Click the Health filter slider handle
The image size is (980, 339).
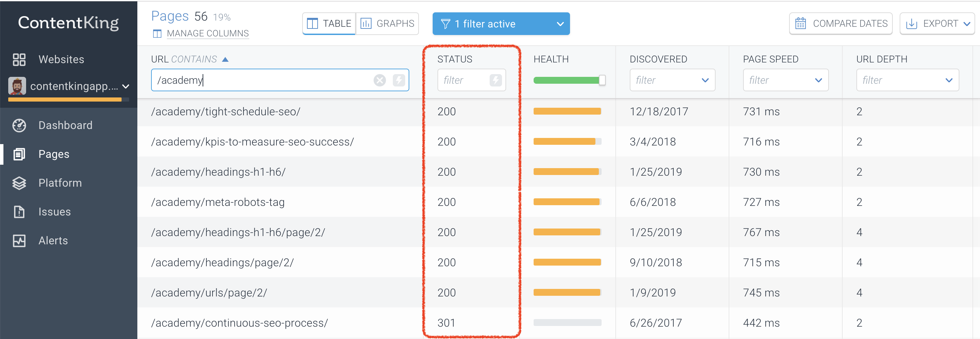pyautogui.click(x=602, y=80)
